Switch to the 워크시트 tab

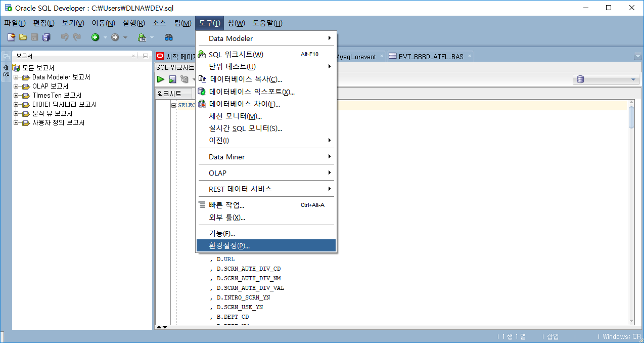pos(173,94)
